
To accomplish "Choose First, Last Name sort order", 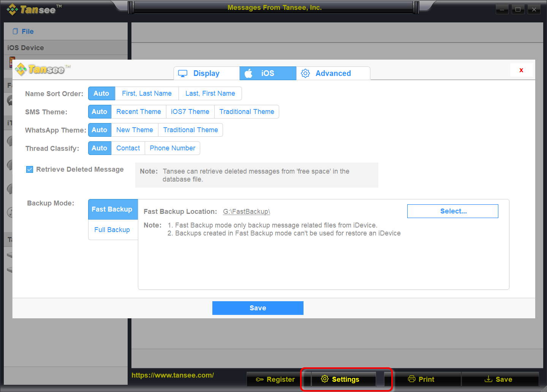I will coord(147,93).
